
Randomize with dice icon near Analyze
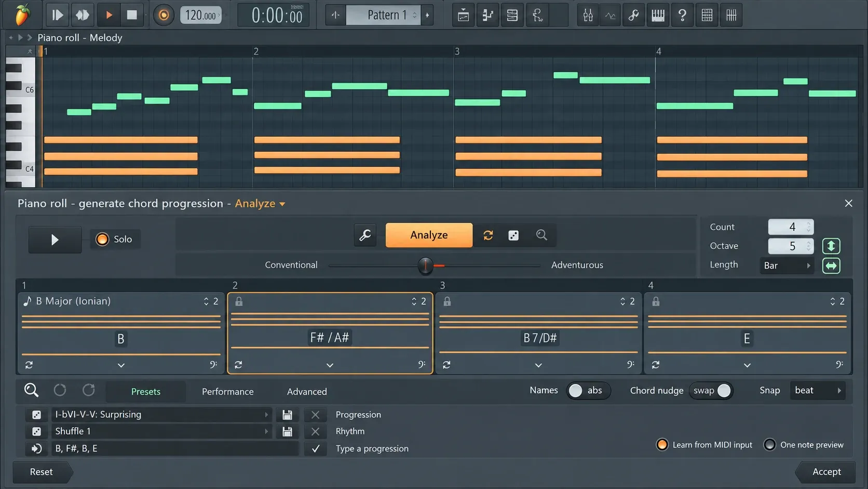point(513,235)
